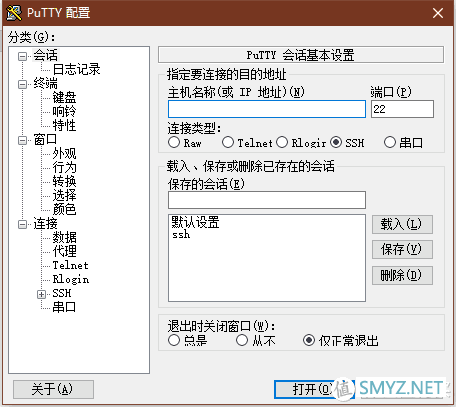Viewport: 456px width, 407px height.
Task: Open the 选择 settings category
Action: [x=64, y=195]
